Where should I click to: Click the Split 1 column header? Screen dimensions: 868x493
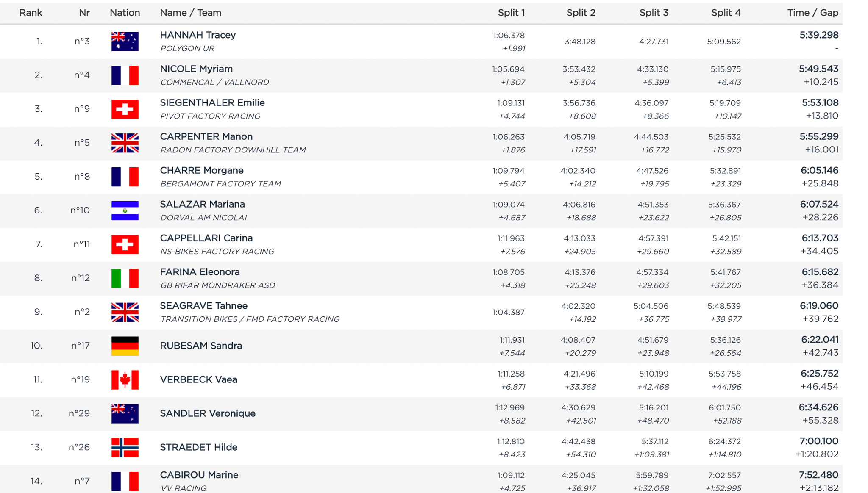tap(511, 13)
